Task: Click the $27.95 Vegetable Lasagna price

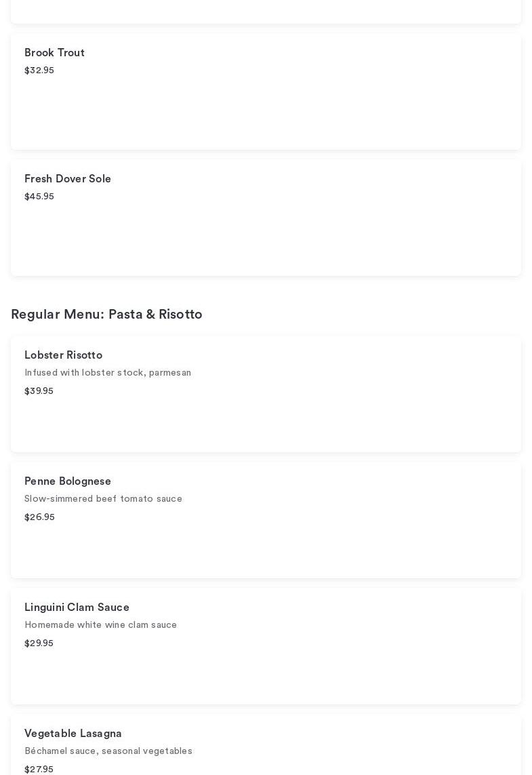Action: [x=39, y=769]
